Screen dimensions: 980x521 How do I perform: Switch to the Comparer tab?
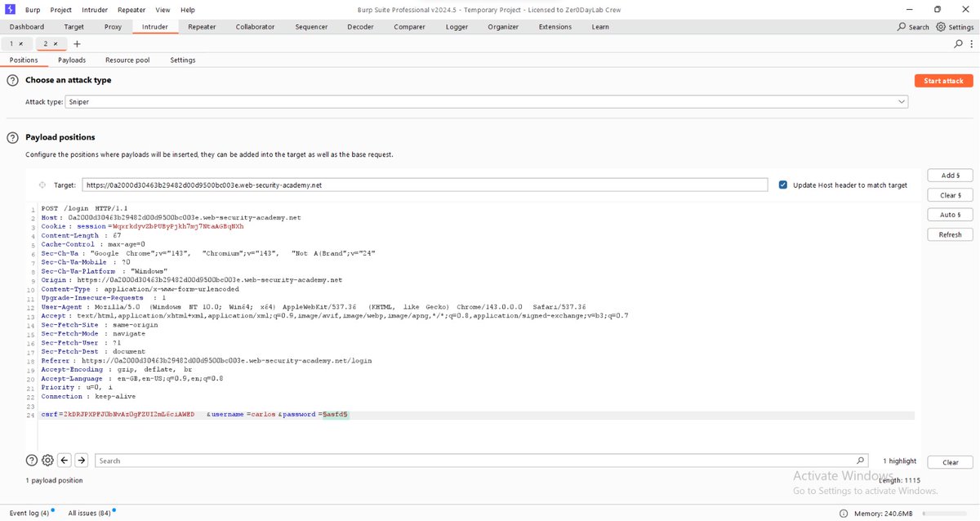[409, 27]
